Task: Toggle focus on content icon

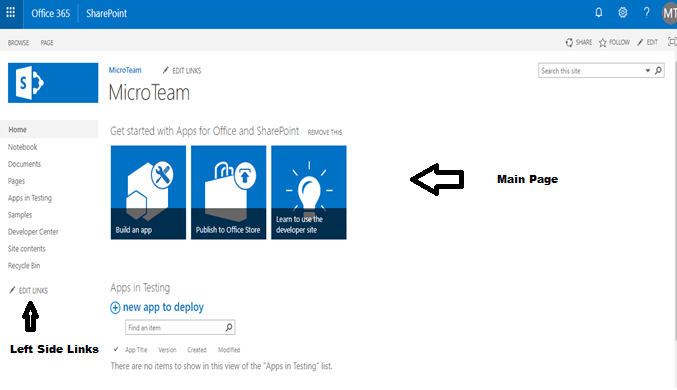Action: click(x=672, y=41)
